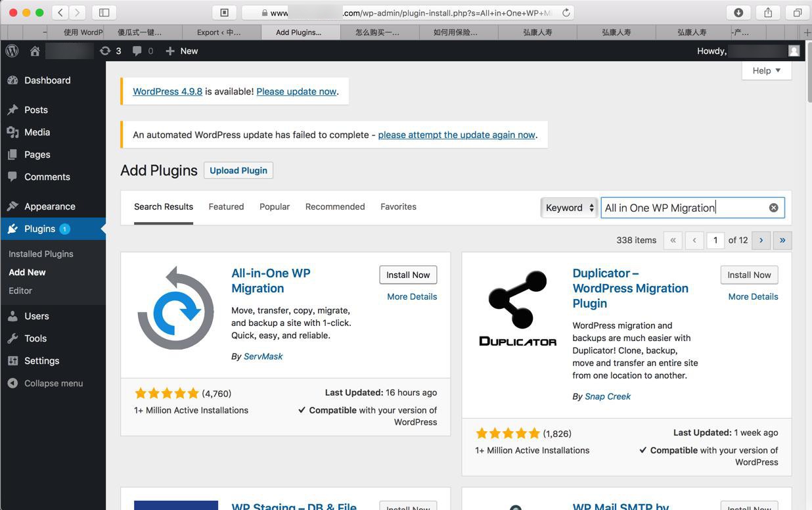Click the WordPress 4.9.8 link
This screenshot has height=510, width=812.
tap(168, 91)
